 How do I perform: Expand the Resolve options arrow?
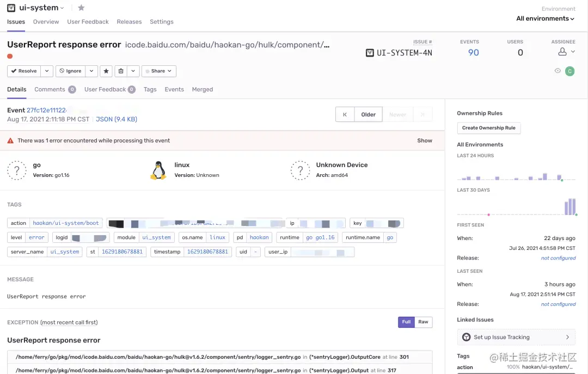click(x=47, y=71)
